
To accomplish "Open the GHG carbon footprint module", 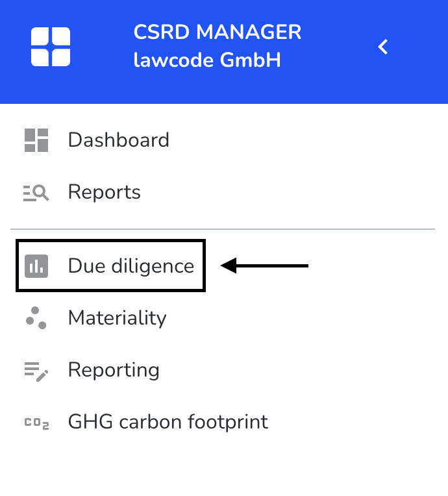I will [168, 422].
